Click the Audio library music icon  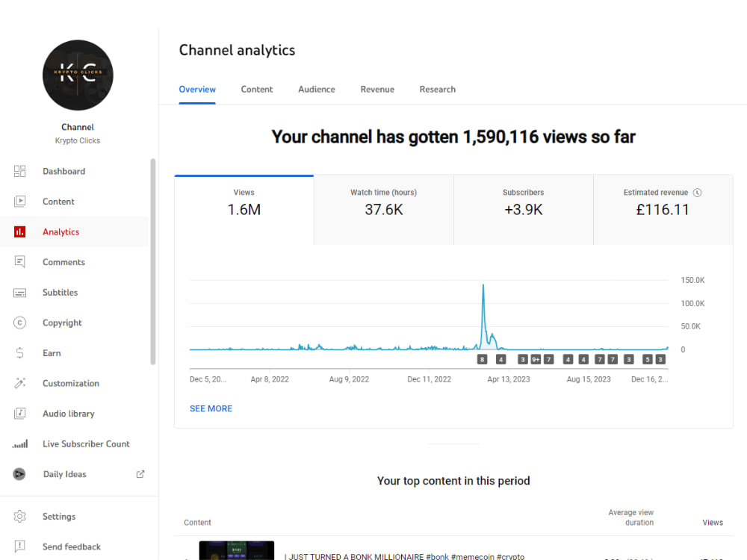[19, 414]
